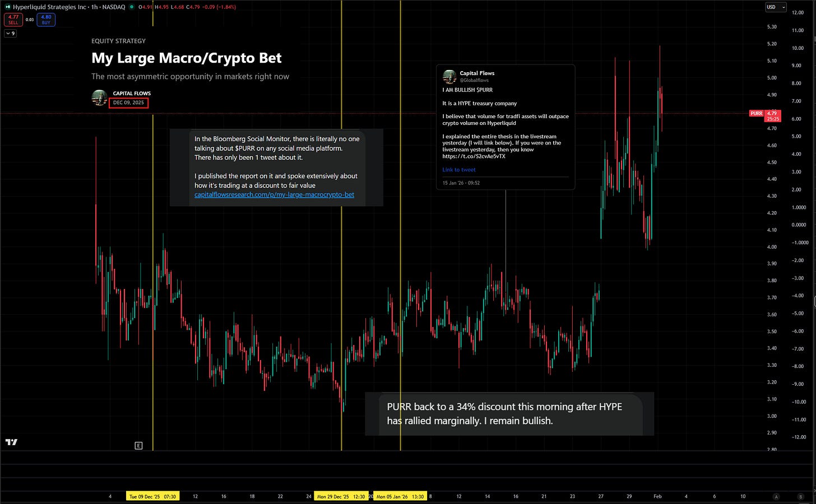Click 'I AM BULLISH $PURR' tweet text
Image resolution: width=816 pixels, height=504 pixels.
[x=467, y=90]
